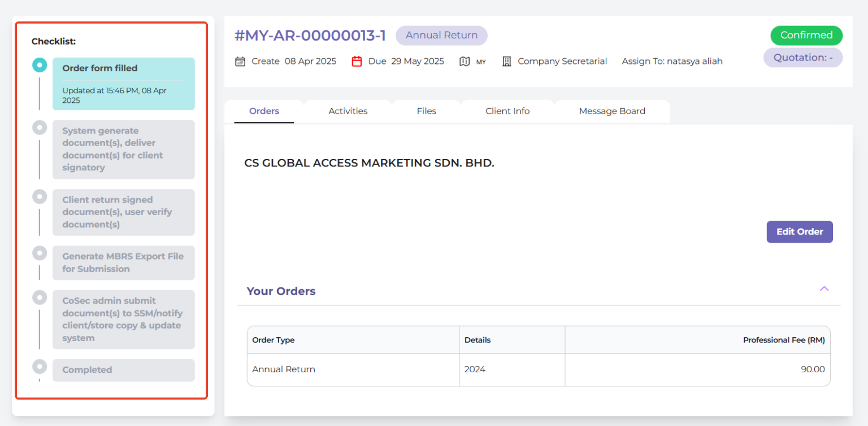Open the Files tab
The image size is (868, 426).
tap(427, 111)
